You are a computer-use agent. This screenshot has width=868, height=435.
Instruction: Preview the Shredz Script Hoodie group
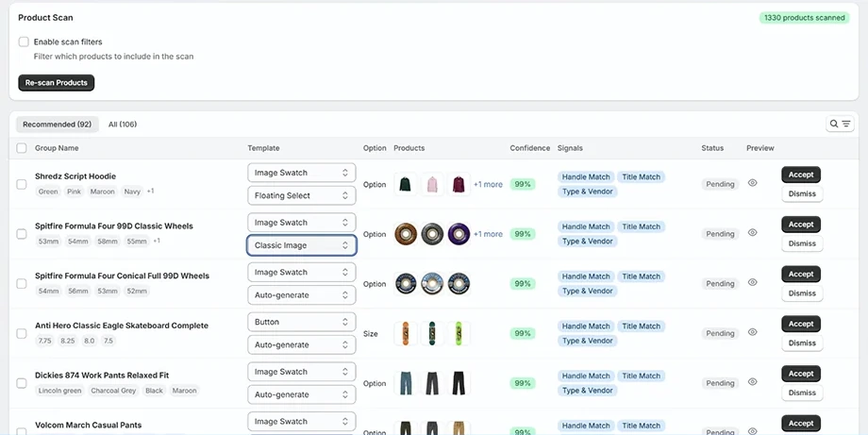coord(752,183)
